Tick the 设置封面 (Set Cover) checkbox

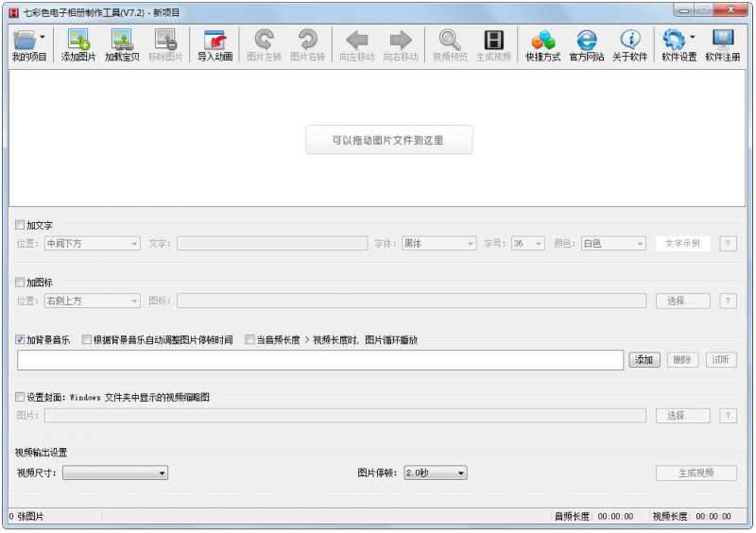coord(21,398)
